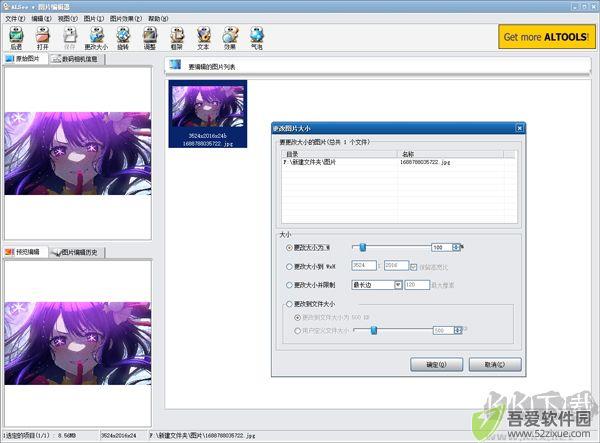
Task: Click the percentage resize slider handle
Action: click(x=362, y=248)
